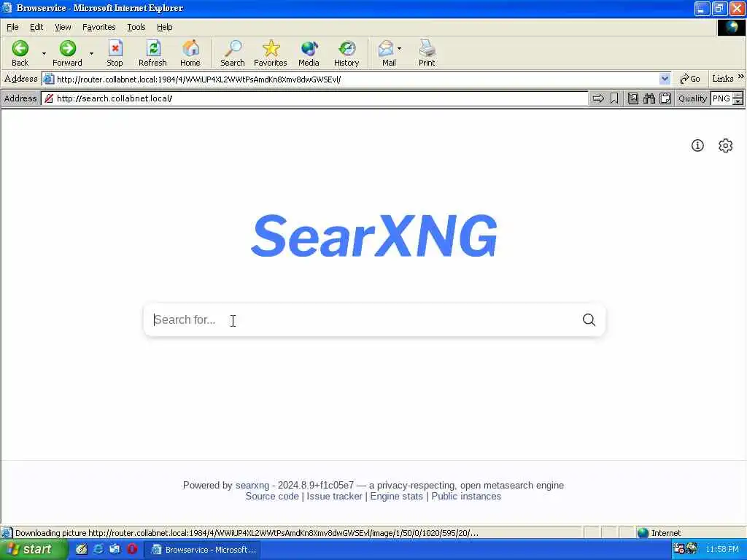The width and height of the screenshot is (747, 560).
Task: Click the binoculars find icon
Action: 649,98
